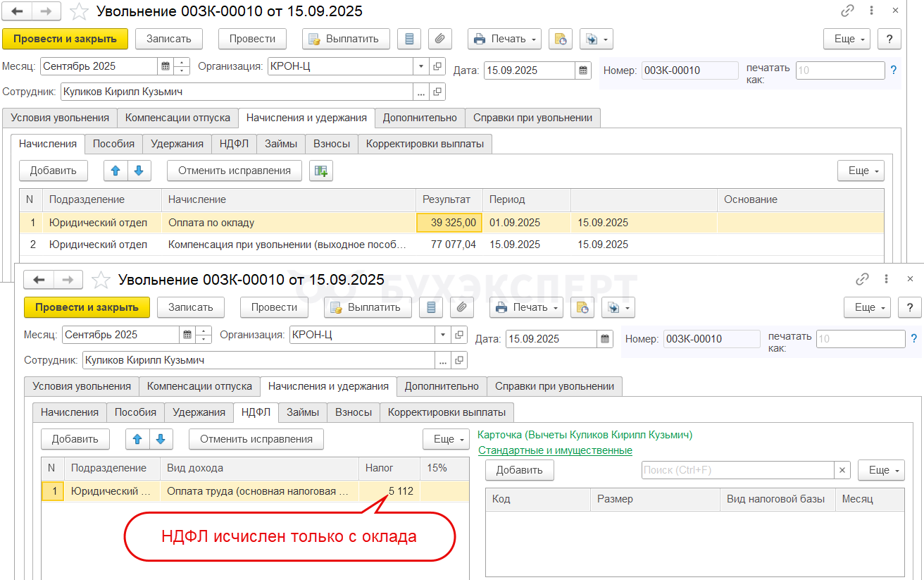Open paperclip attachments in the back window
This screenshot has width=924, height=580.
click(x=439, y=39)
